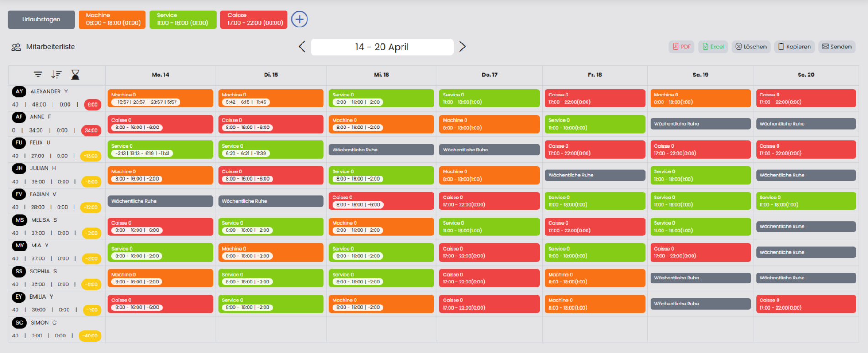
Task: Export the schedule to Excel
Action: (713, 47)
